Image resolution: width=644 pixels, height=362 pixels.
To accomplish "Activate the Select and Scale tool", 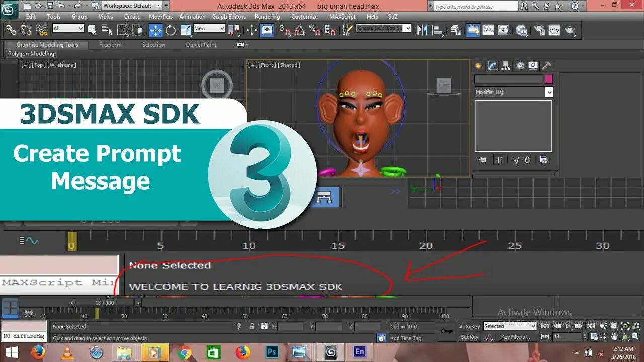I will click(x=185, y=30).
